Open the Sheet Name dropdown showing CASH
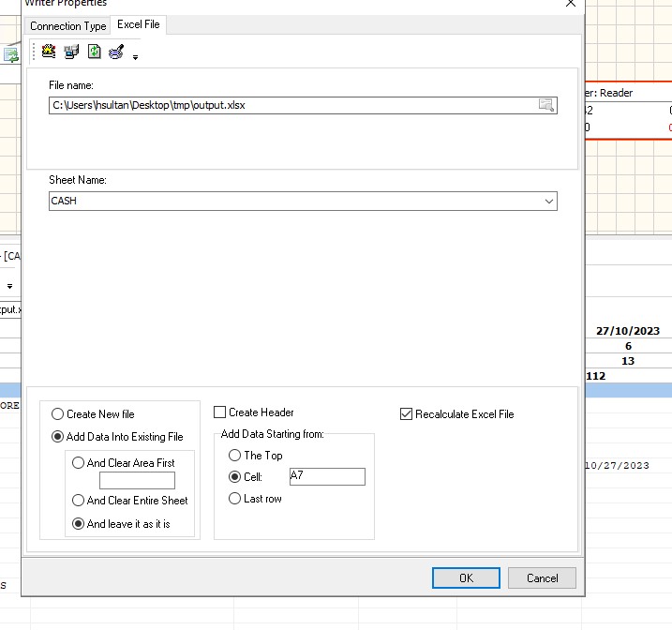672x630 pixels. [303, 201]
